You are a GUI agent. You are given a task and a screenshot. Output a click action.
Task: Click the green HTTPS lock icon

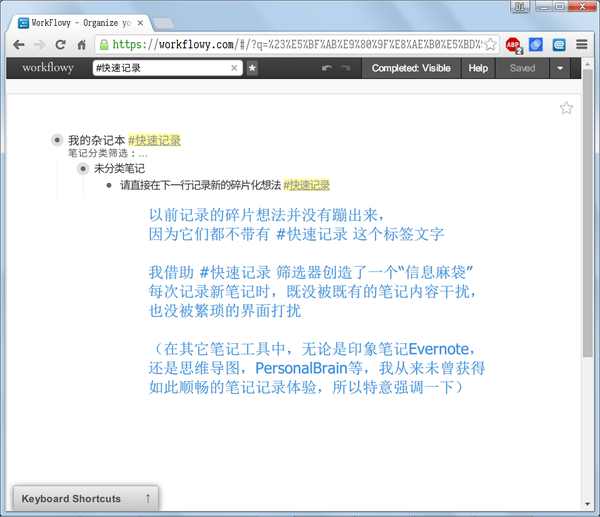(104, 45)
